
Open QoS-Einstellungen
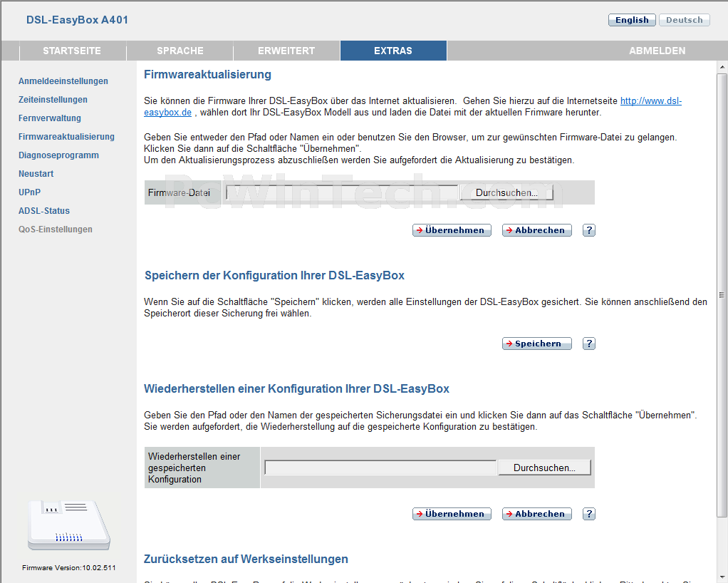click(x=56, y=229)
